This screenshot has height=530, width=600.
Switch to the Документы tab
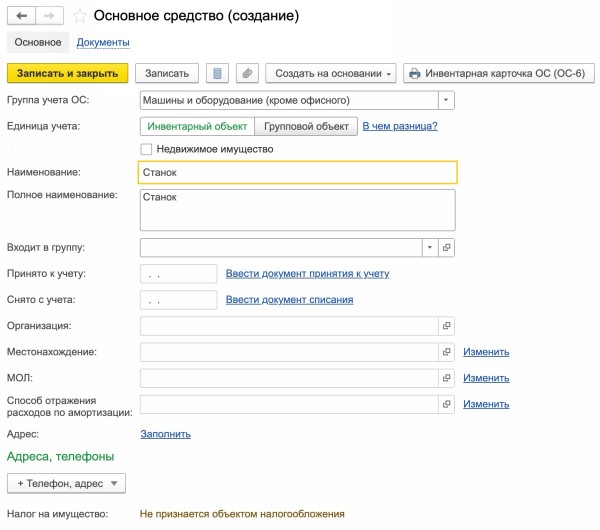103,42
